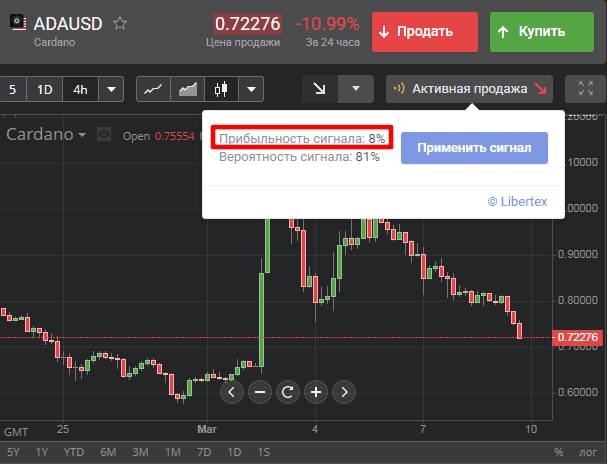Select the YTD date range
The image size is (607, 464).
tap(74, 452)
